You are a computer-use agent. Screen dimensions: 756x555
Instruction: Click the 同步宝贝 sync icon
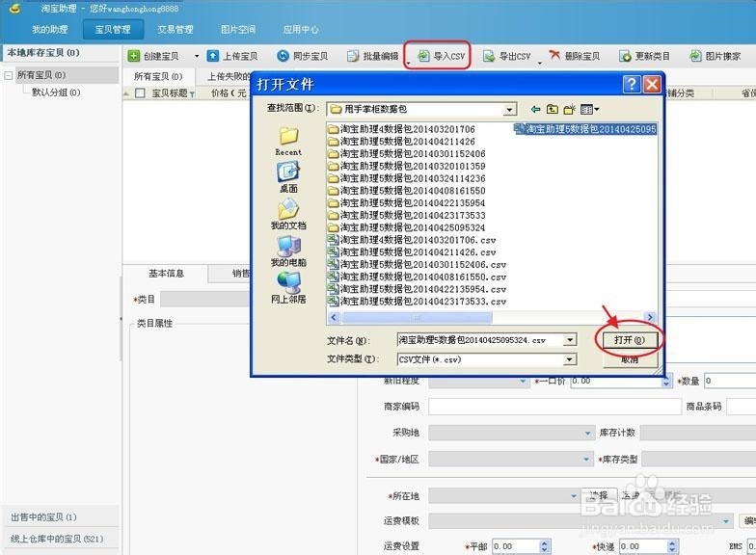tap(283, 56)
